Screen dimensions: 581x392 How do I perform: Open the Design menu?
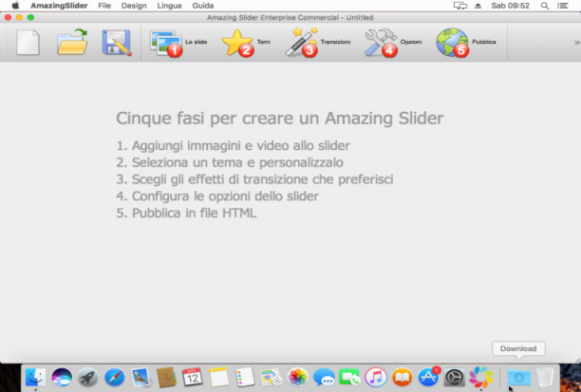[x=134, y=6]
